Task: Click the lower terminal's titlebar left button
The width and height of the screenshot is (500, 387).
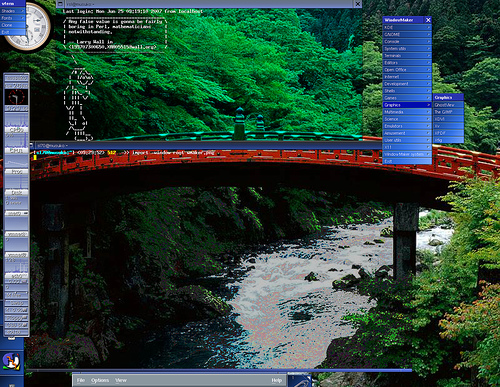Action: tap(32, 146)
